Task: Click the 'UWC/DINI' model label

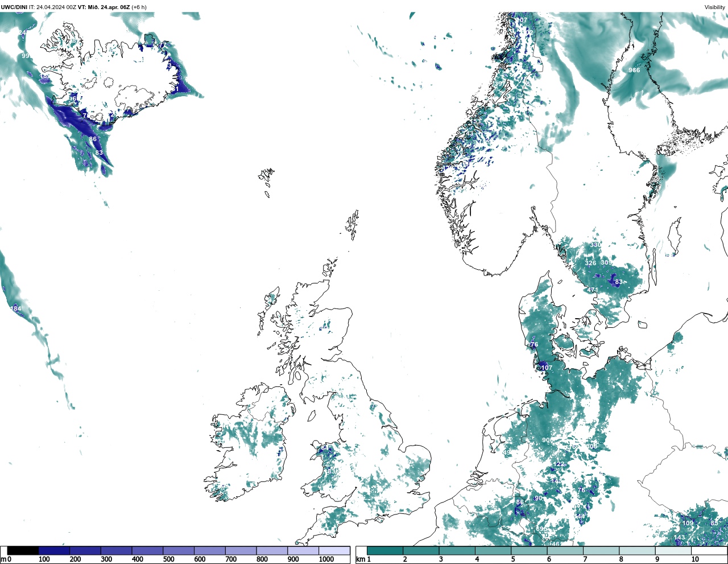Action: [14, 7]
